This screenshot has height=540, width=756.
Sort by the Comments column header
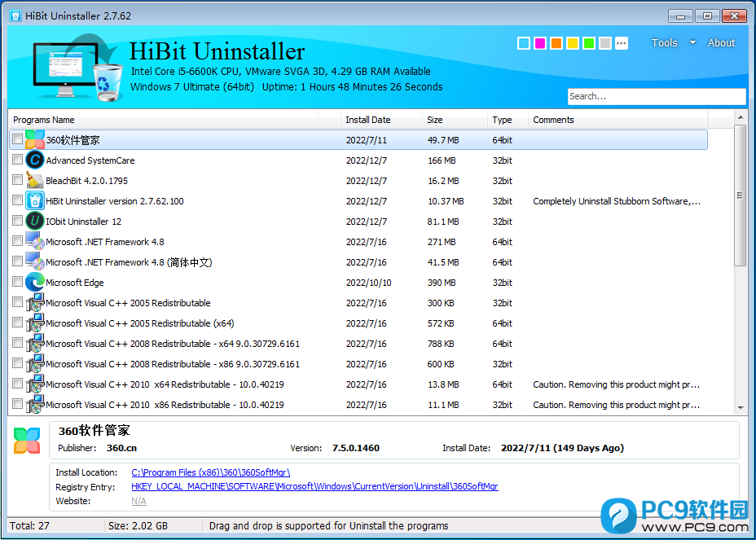(x=618, y=120)
